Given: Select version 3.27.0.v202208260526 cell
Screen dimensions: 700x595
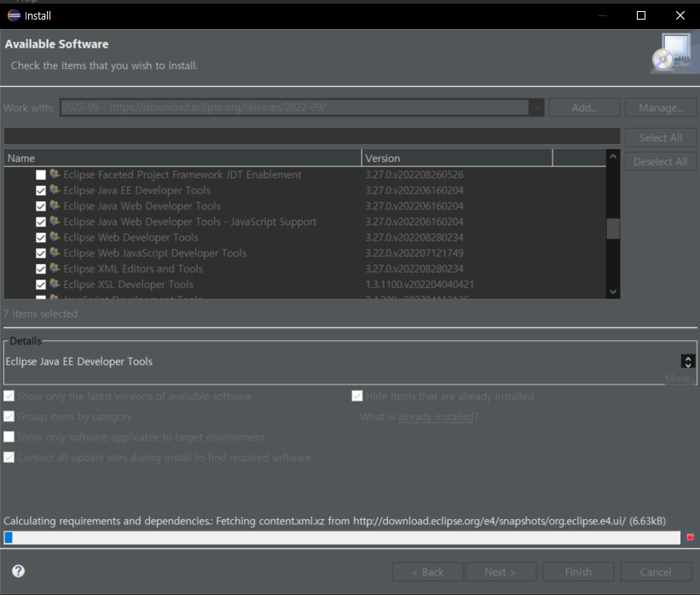Looking at the screenshot, I should (x=414, y=175).
